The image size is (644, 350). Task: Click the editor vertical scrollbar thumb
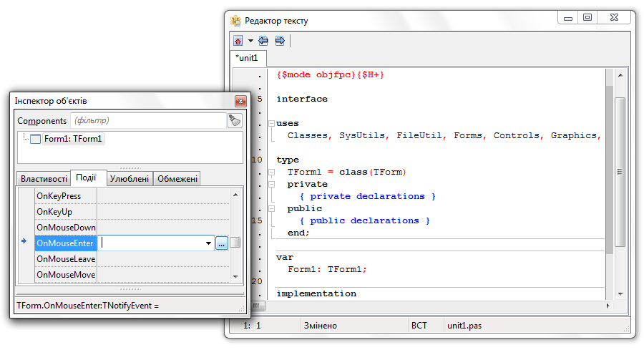click(x=620, y=172)
